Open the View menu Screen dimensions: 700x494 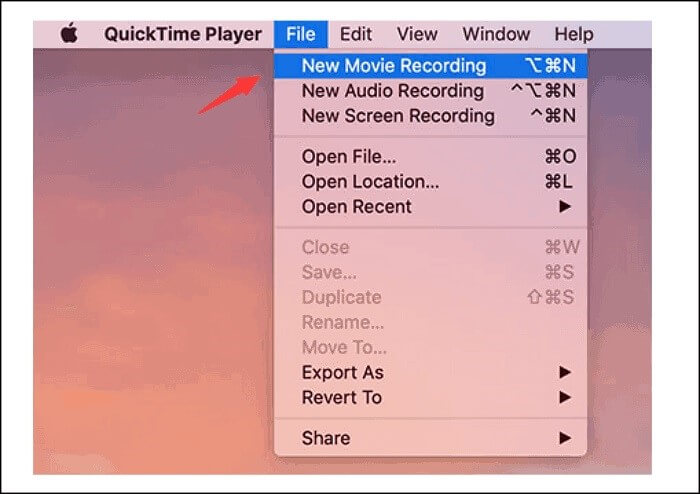417,34
